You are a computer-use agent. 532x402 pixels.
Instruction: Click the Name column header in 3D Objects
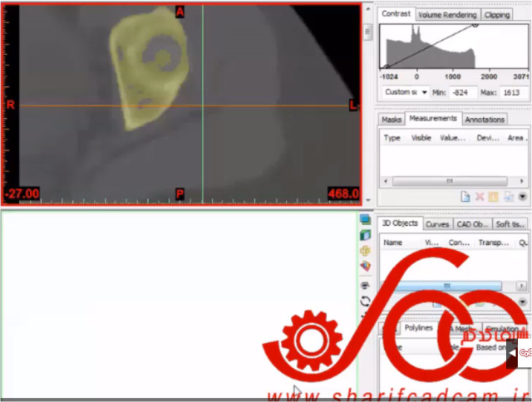click(x=392, y=243)
